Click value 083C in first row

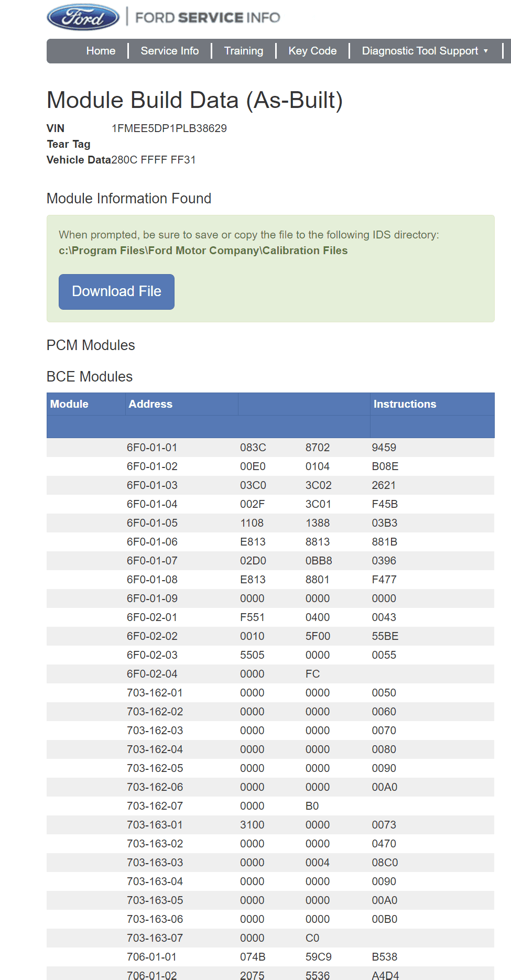pos(253,448)
